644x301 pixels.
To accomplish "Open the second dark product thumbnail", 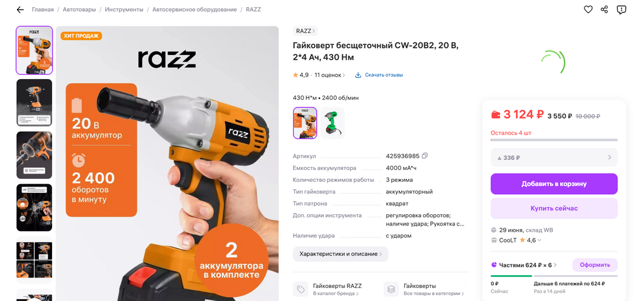I will click(34, 103).
